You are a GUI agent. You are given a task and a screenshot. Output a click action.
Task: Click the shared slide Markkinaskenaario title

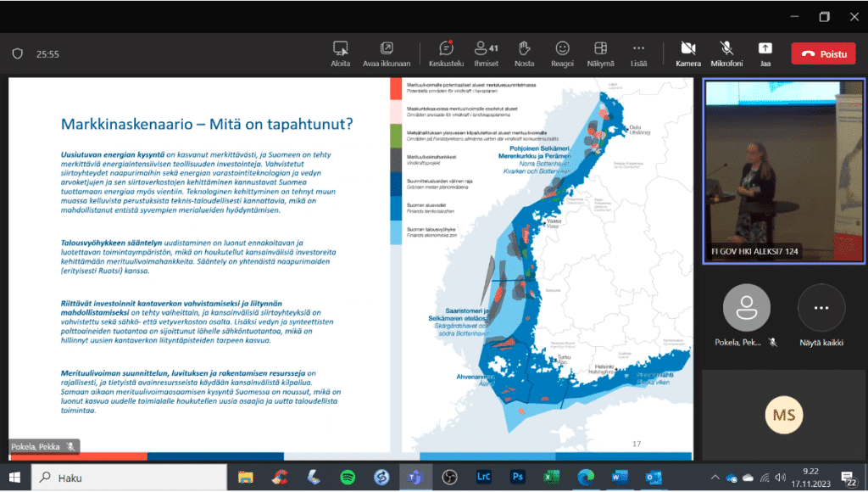tap(207, 124)
